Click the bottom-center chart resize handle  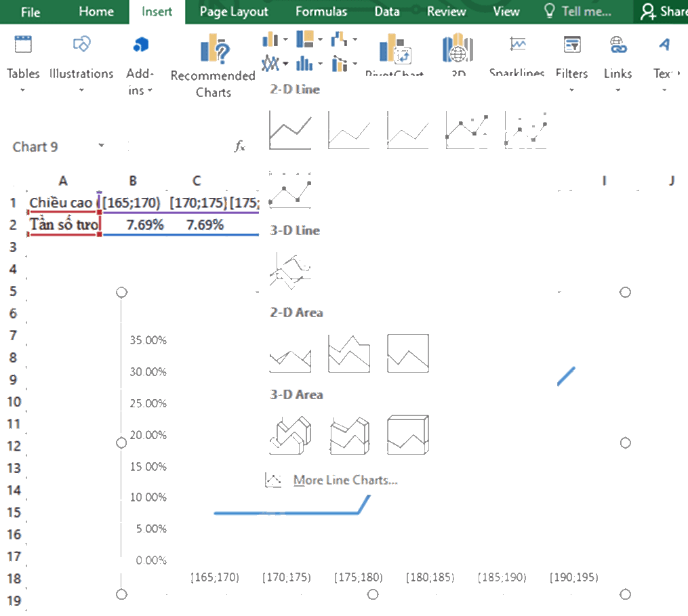(x=373, y=594)
